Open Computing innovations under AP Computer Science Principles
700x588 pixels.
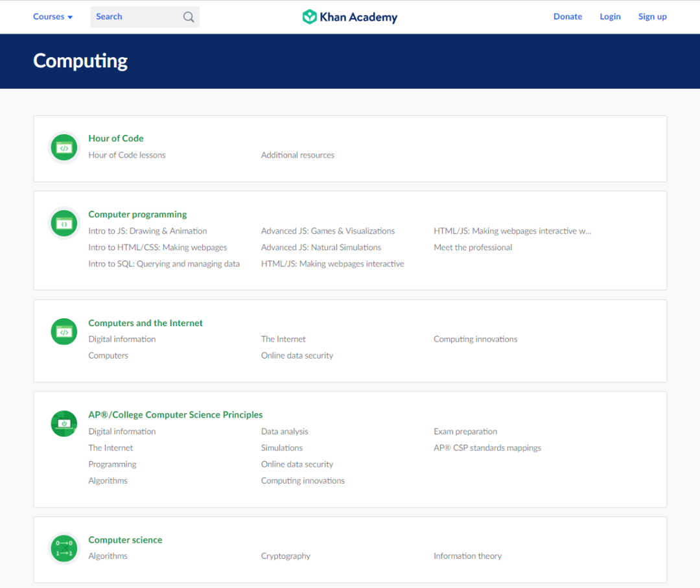(303, 481)
